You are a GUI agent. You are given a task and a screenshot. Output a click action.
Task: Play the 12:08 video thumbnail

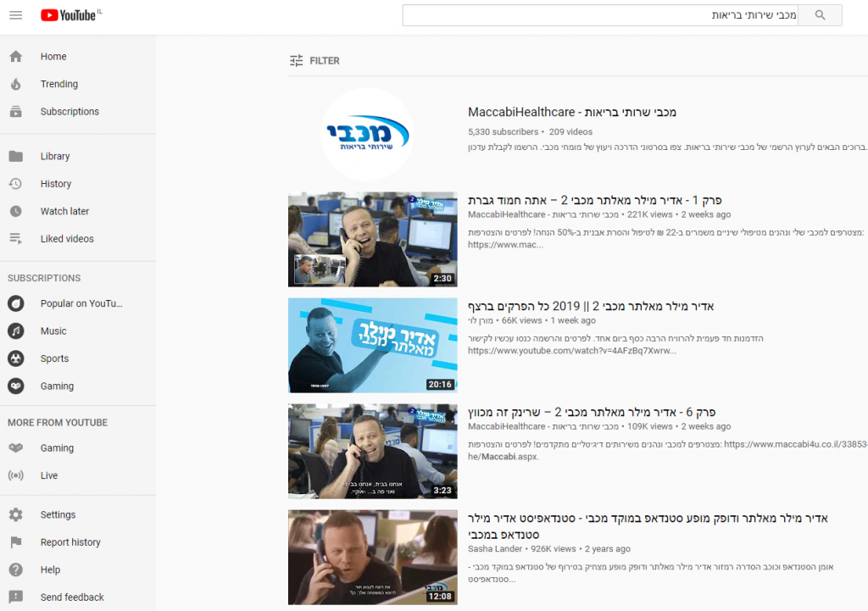(373, 558)
